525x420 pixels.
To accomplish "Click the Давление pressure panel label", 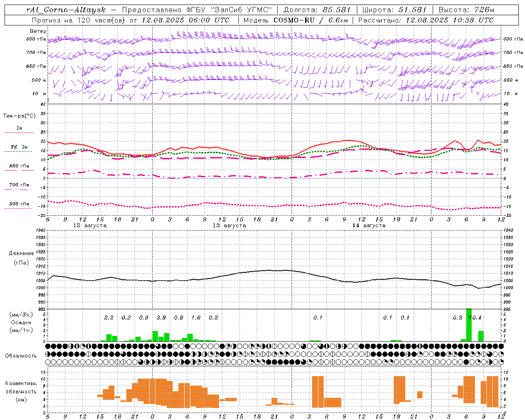I will [21, 253].
